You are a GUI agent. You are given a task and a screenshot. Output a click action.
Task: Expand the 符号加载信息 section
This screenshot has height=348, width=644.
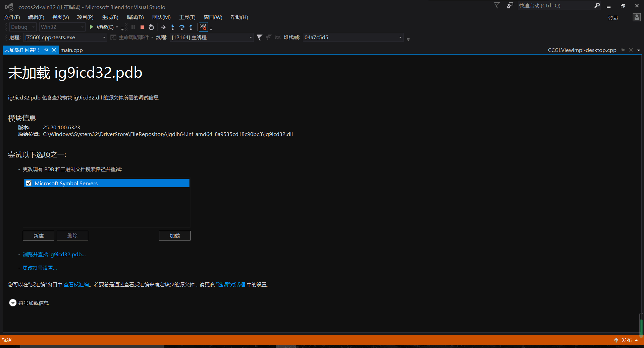13,303
